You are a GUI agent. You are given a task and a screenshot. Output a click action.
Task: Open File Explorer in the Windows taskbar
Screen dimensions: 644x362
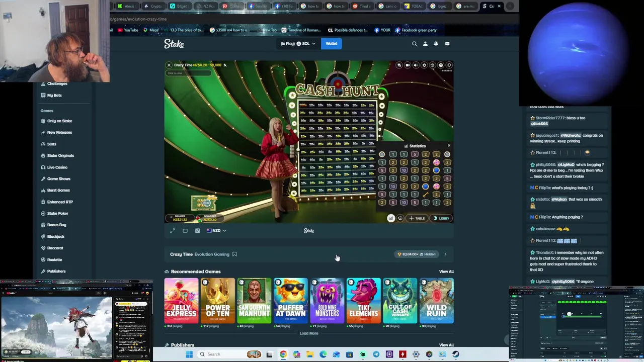tap(309, 354)
